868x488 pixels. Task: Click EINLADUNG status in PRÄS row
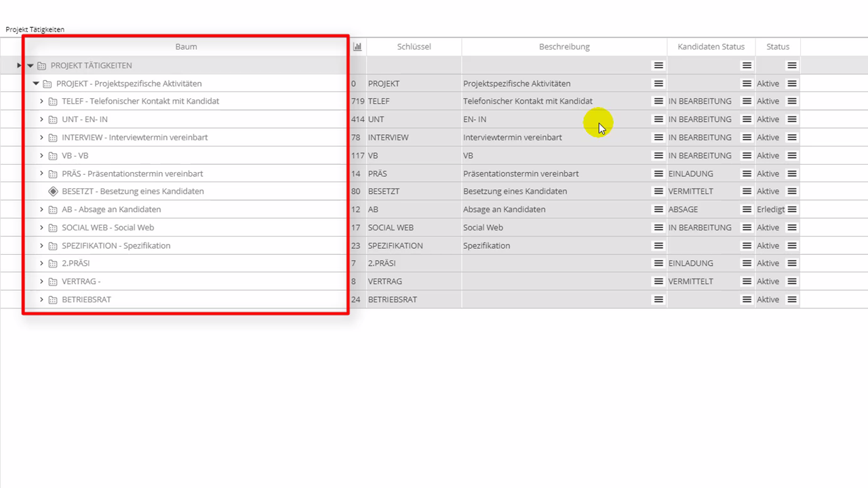click(x=690, y=174)
